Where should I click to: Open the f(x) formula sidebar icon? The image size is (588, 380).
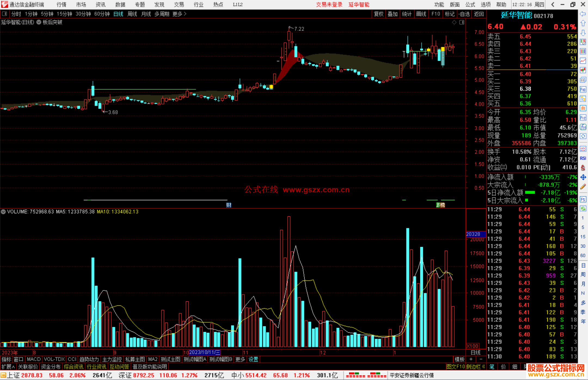click(583, 127)
